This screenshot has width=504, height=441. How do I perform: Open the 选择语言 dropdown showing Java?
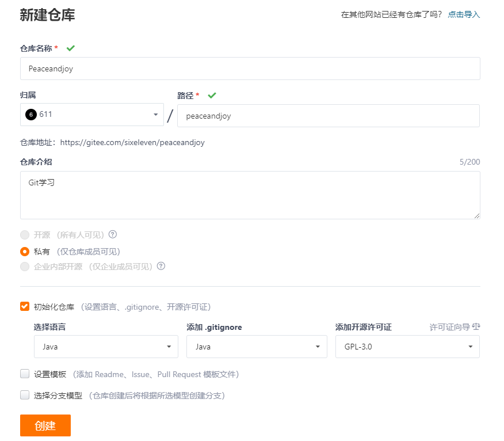(x=106, y=347)
